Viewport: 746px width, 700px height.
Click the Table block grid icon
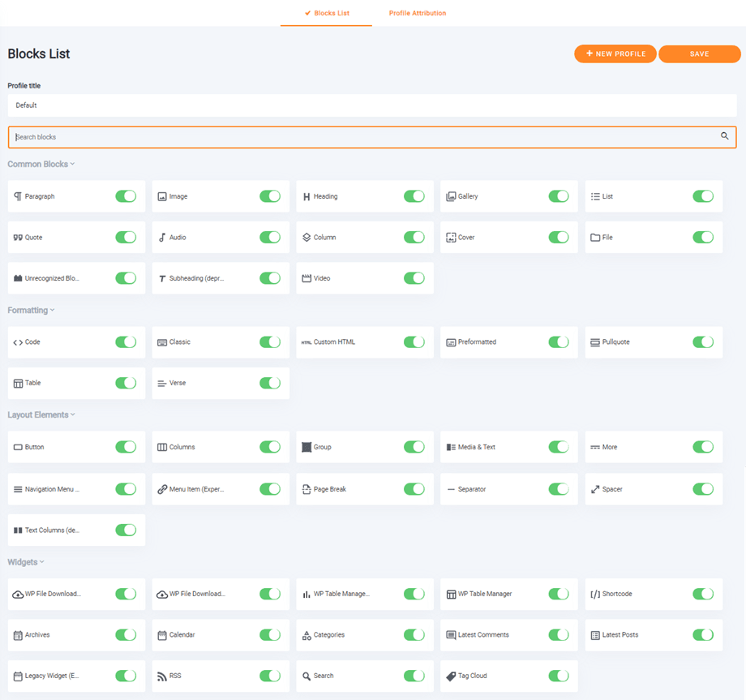click(18, 384)
